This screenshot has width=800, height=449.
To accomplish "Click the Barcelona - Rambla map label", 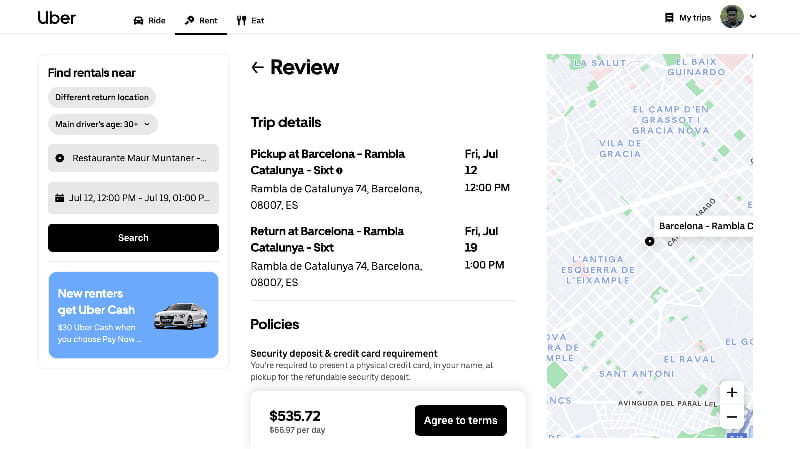I will [704, 226].
